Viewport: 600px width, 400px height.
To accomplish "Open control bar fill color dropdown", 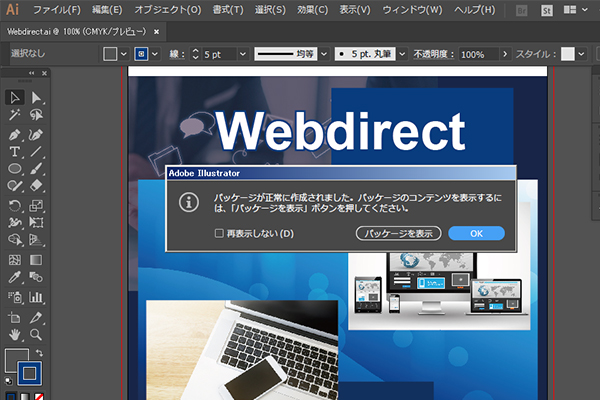I will (x=124, y=54).
